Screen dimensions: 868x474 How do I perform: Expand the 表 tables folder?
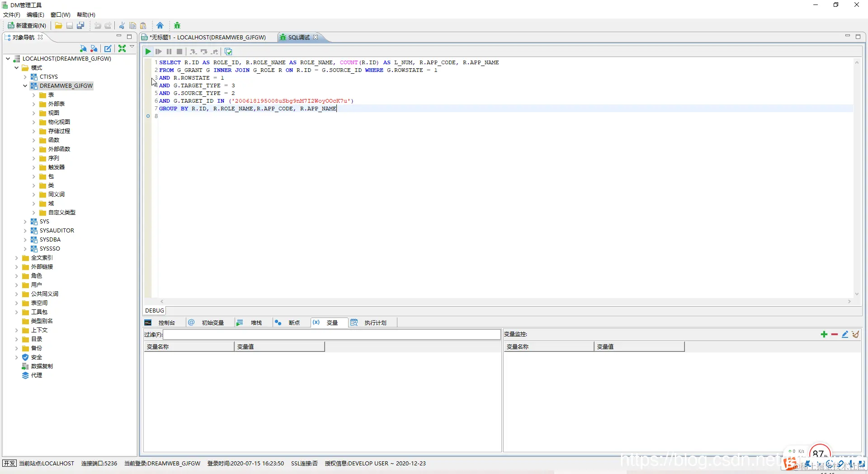(x=34, y=95)
